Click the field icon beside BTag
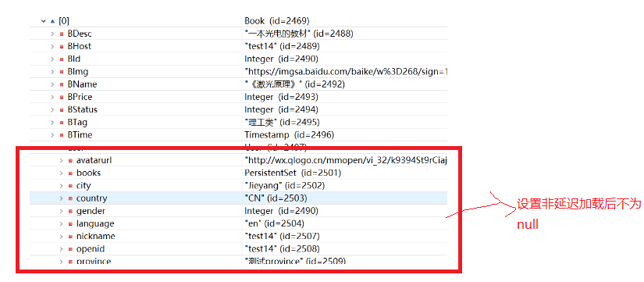Image resolution: width=644 pixels, height=282 pixels. click(62, 123)
